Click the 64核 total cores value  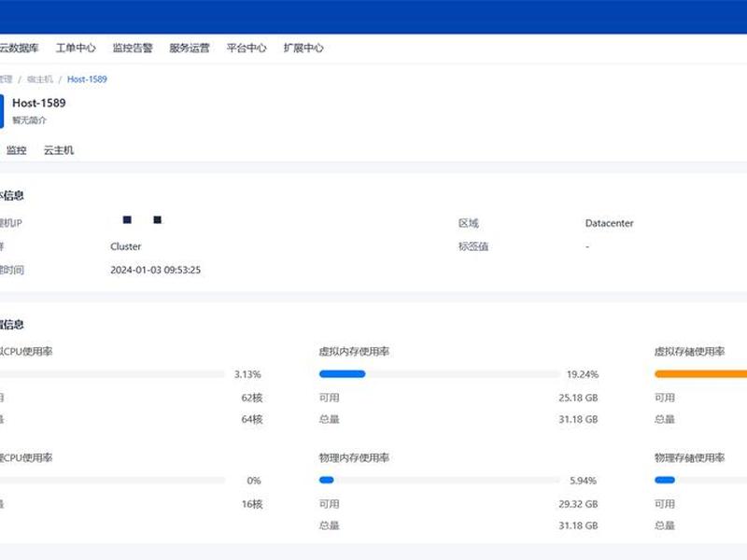pyautogui.click(x=252, y=419)
